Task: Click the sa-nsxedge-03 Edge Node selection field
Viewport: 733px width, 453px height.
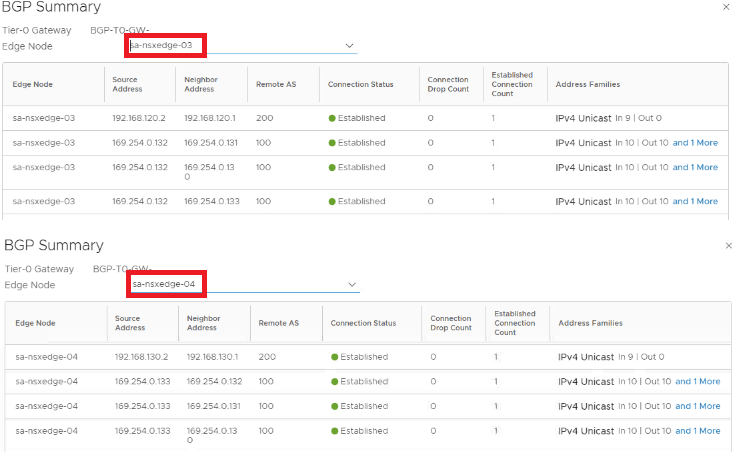Action: pyautogui.click(x=240, y=46)
